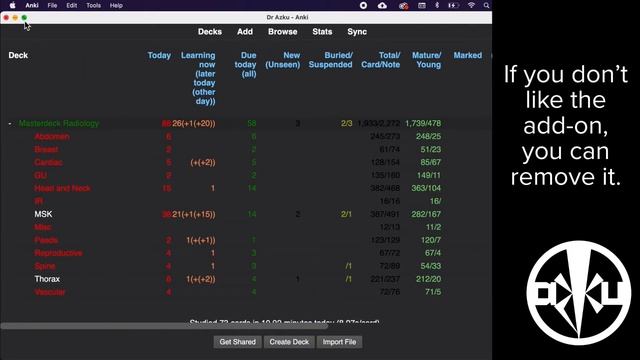Go to Decks view

210,32
